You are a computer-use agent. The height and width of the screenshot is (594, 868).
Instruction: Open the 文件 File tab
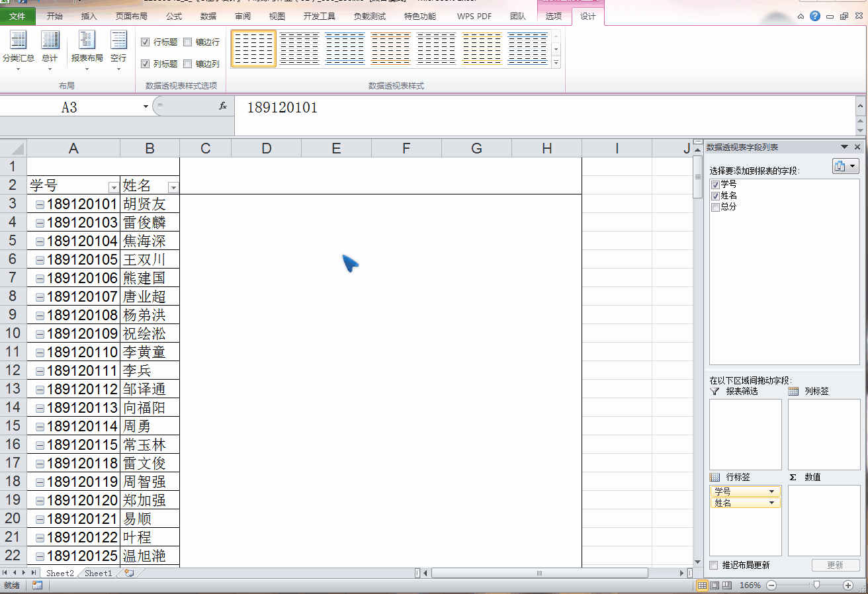pyautogui.click(x=18, y=16)
